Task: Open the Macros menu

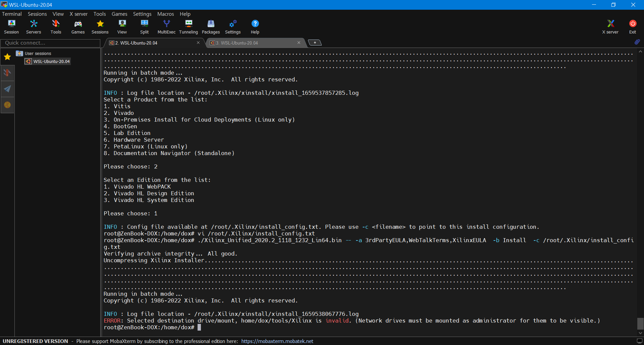Action: pos(166,14)
